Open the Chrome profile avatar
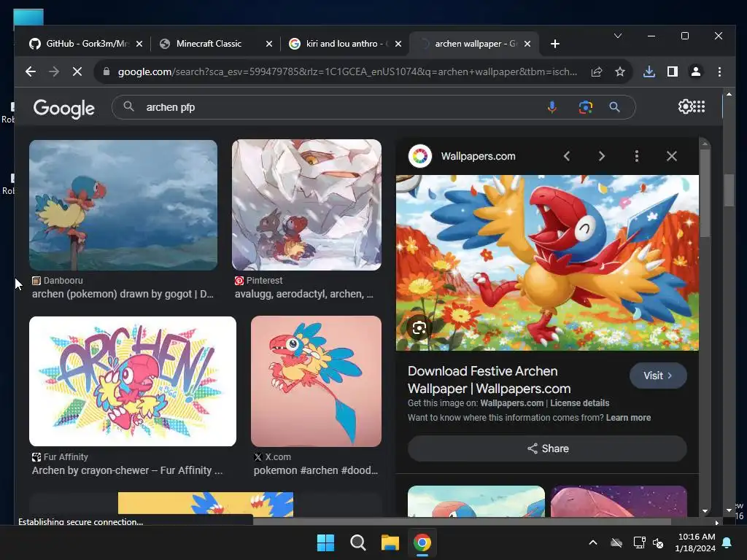Screen dimensions: 747x560 click(x=695, y=72)
